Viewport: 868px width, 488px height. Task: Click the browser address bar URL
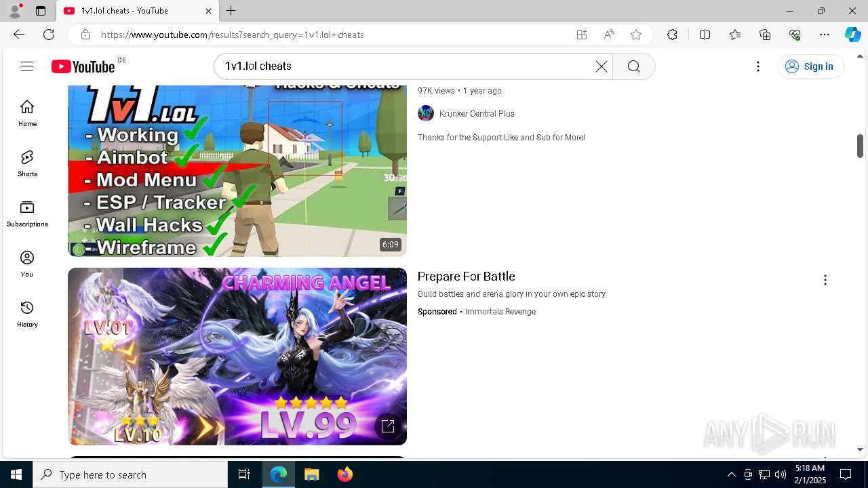(233, 35)
